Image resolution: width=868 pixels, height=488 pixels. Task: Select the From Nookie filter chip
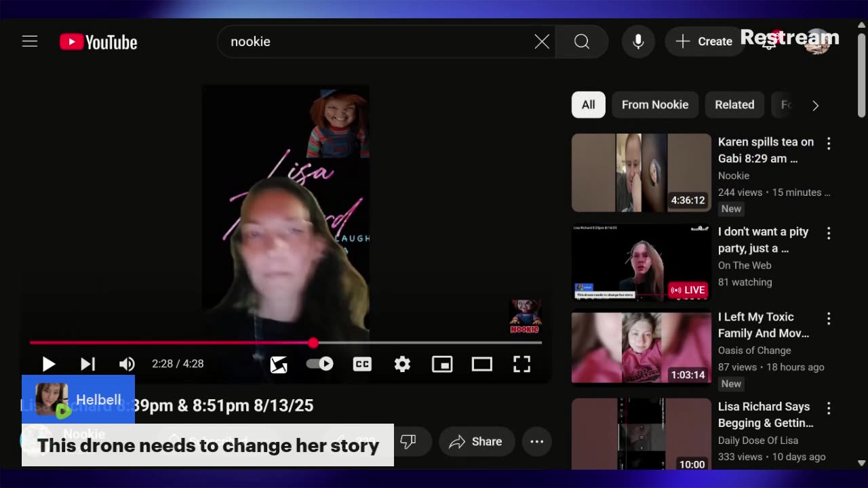pos(655,105)
